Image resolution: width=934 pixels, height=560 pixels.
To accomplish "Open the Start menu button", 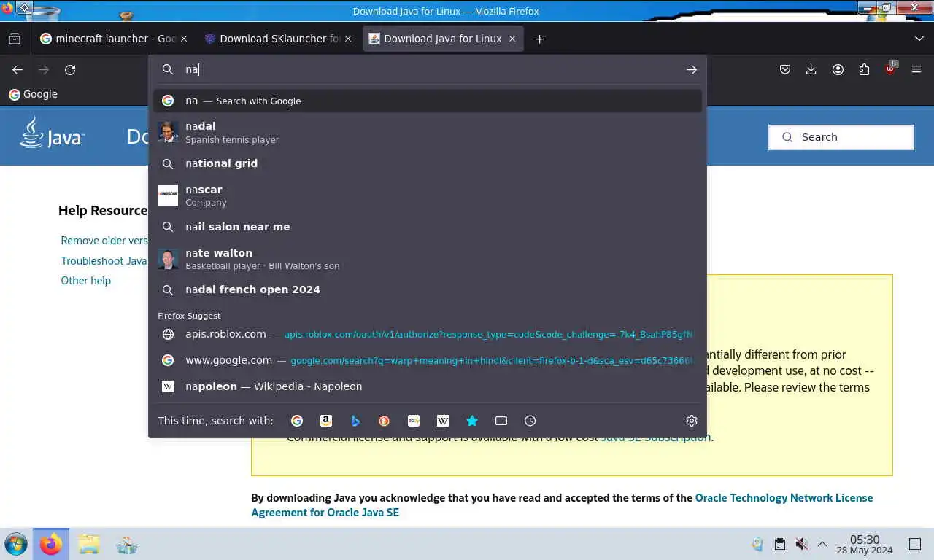I will pos(15,544).
